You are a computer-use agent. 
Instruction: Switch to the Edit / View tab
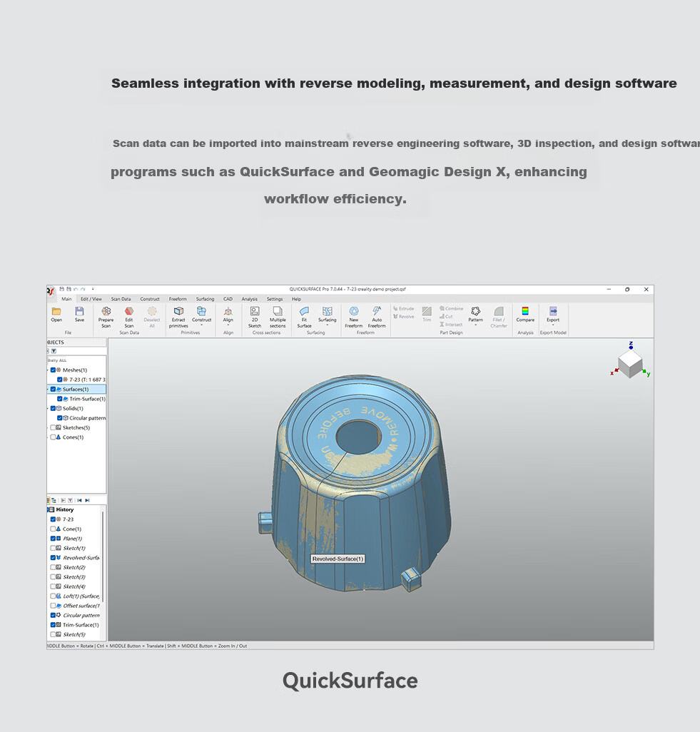[91, 299]
